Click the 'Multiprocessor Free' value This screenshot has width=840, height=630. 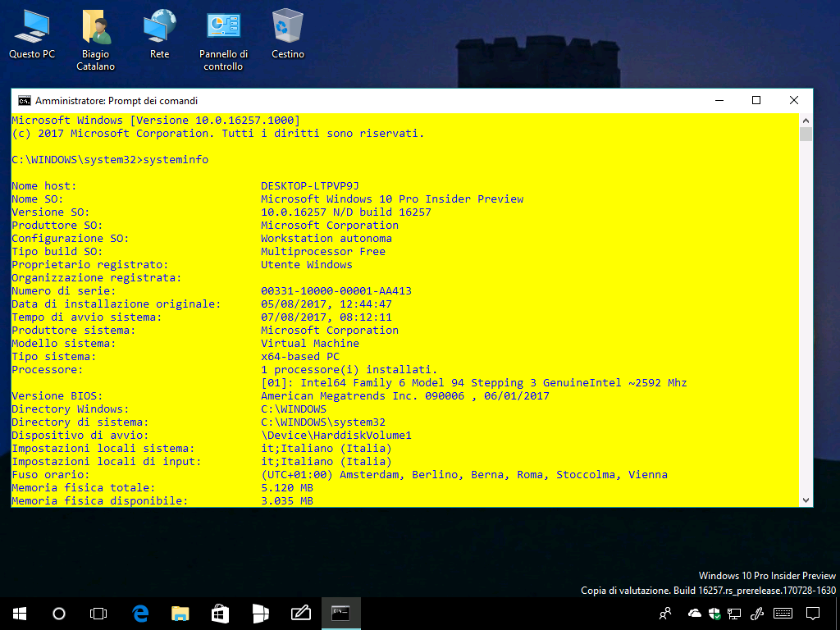(x=323, y=251)
